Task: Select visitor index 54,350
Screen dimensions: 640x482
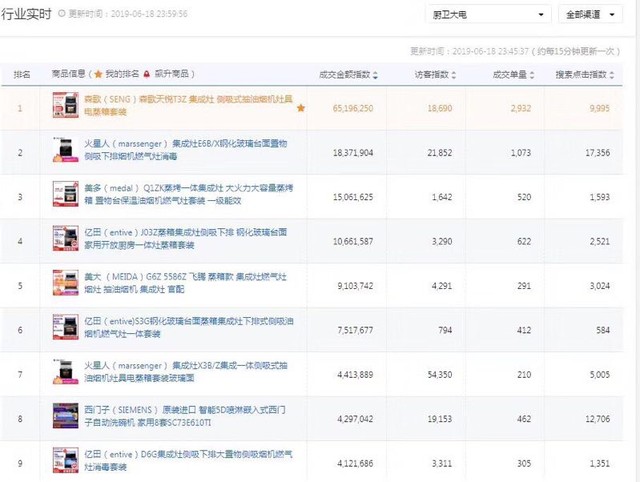Action: (x=440, y=375)
